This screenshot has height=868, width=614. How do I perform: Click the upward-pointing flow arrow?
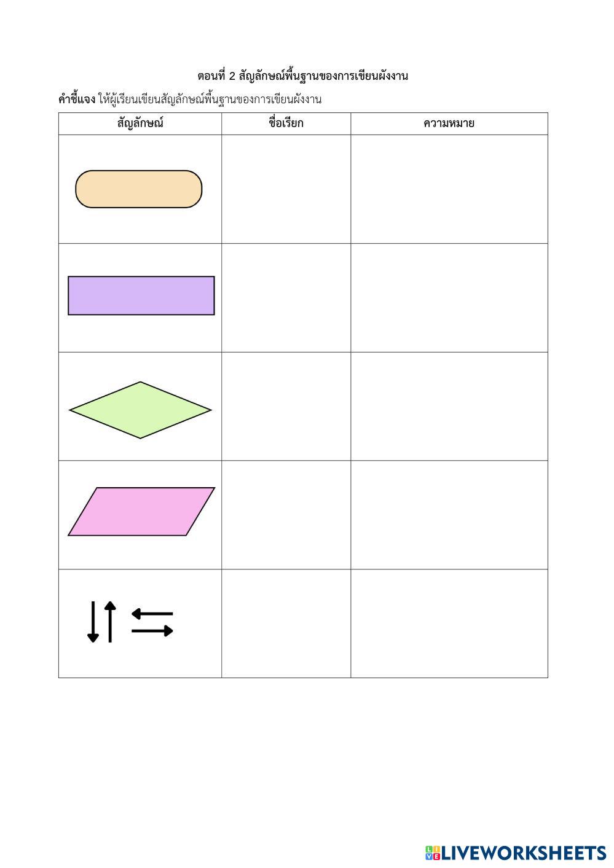pyautogui.click(x=110, y=622)
